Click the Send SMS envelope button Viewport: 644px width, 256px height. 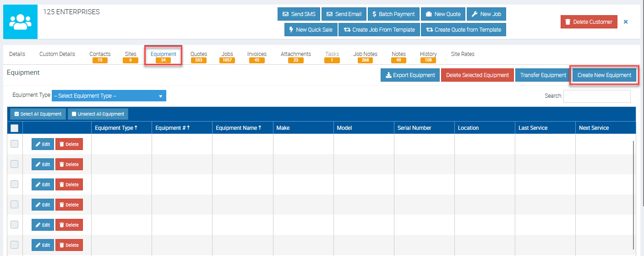tap(299, 14)
